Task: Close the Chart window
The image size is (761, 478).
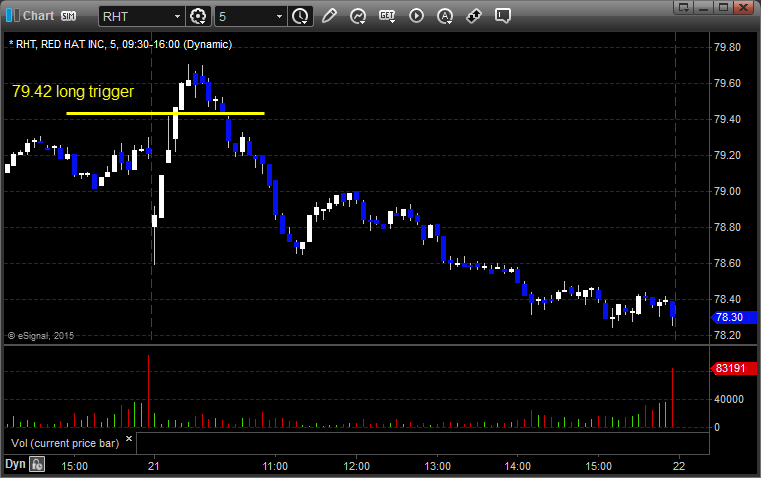Action: click(743, 7)
